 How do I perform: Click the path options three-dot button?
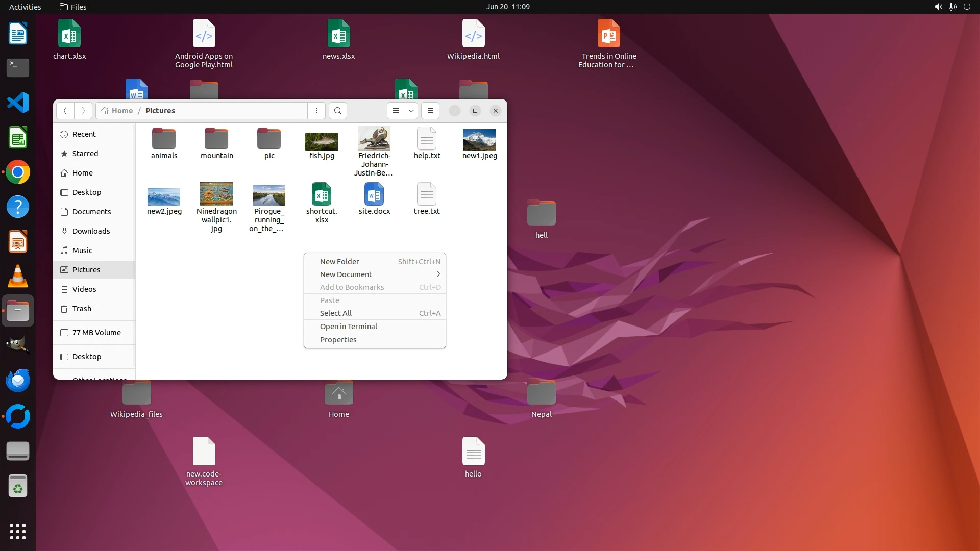coord(316,111)
